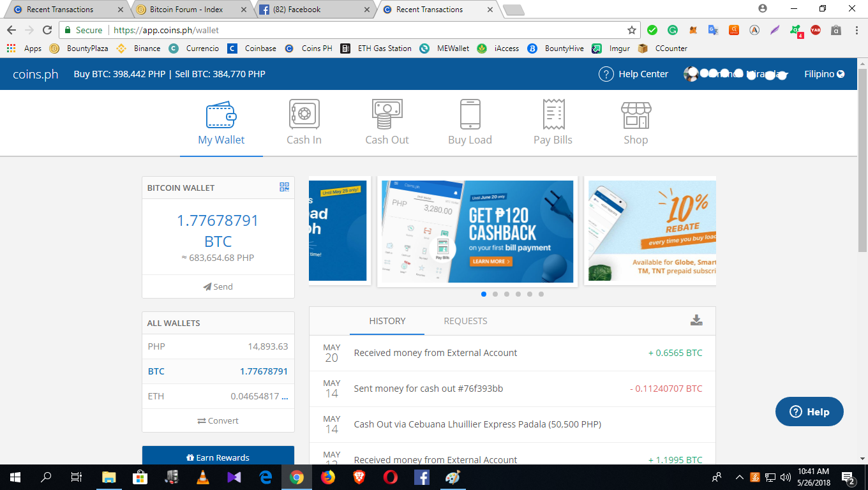Open the 10% rebate banner
Screen dimensions: 868x490
[x=650, y=231]
